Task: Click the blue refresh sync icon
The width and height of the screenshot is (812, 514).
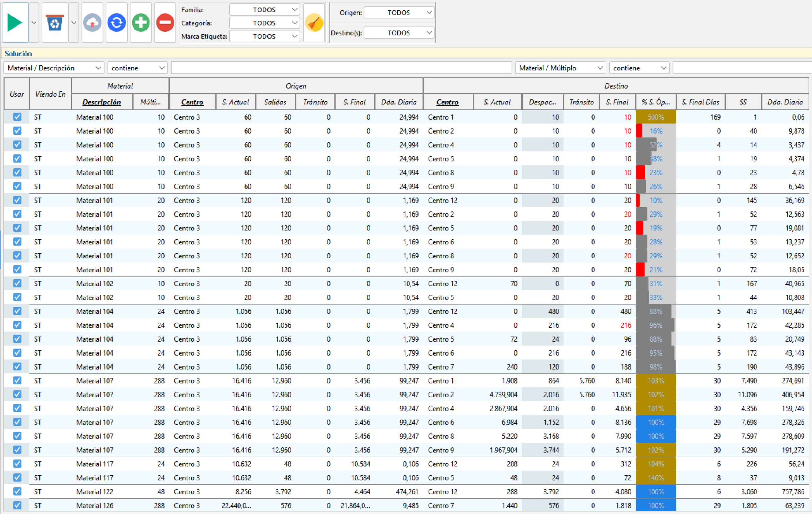Action: point(116,23)
